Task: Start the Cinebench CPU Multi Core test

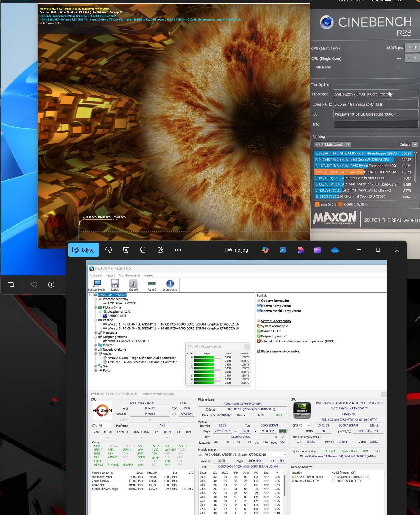Action: 412,48
